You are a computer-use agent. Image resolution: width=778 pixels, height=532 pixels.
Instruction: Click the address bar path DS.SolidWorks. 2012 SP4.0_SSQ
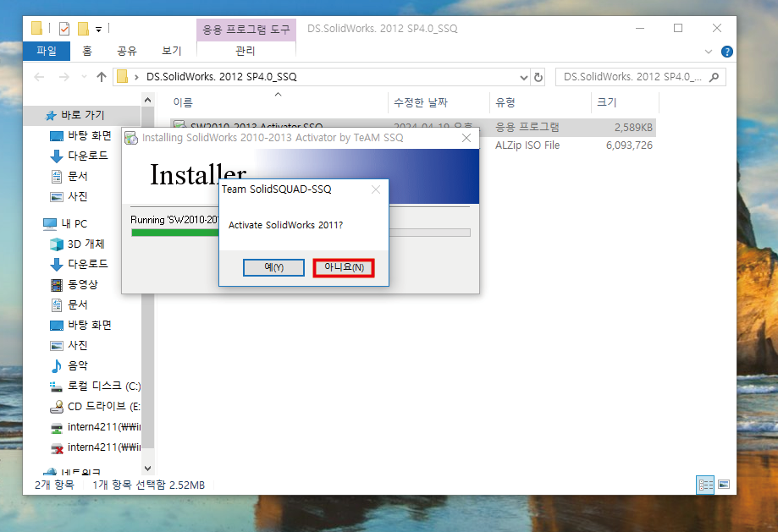221,77
